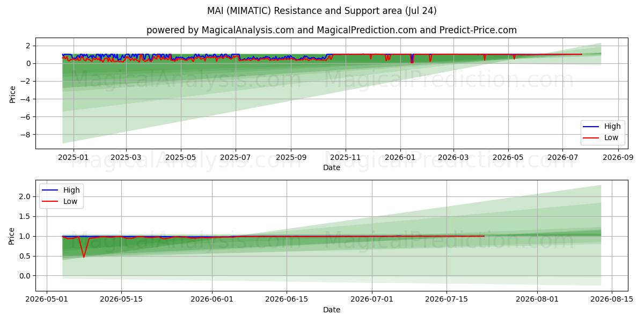Click the 'Price' y-axis title of the top chart
This screenshot has height=322, width=644.
(x=12, y=93)
